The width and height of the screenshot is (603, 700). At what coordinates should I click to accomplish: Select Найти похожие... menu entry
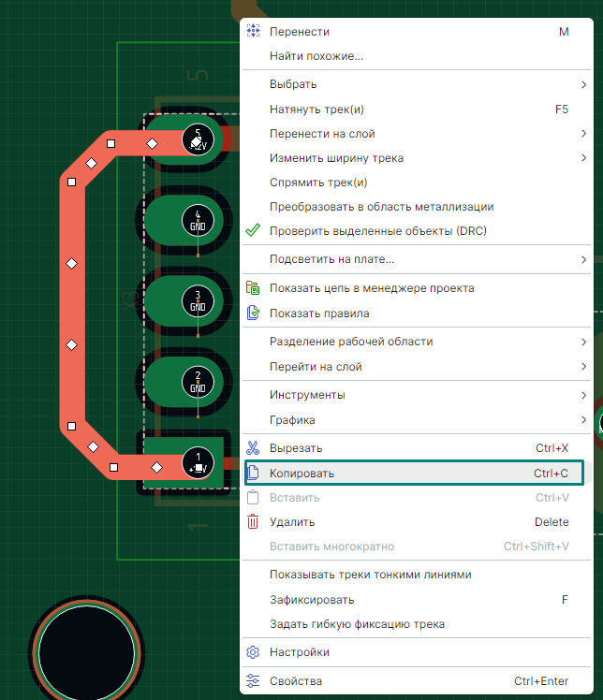tap(316, 56)
